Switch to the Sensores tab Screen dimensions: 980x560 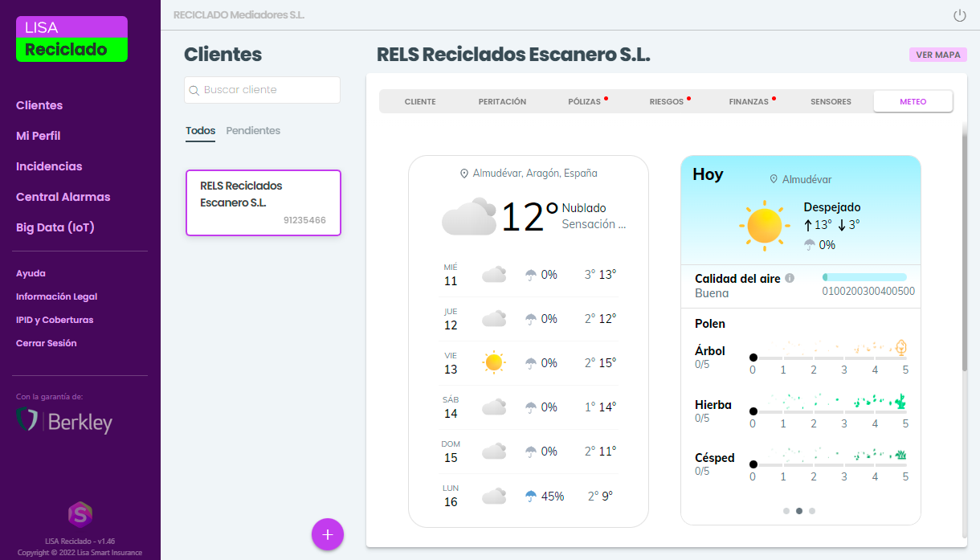click(x=831, y=102)
